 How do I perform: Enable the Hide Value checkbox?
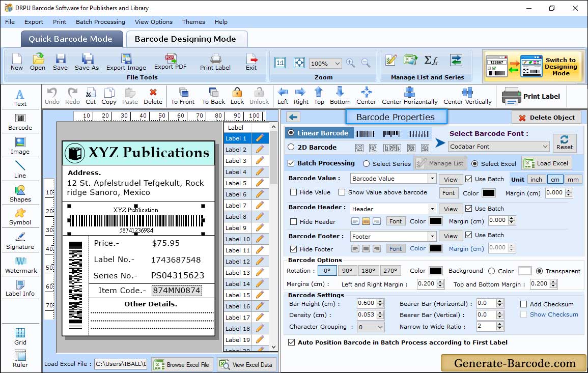294,192
